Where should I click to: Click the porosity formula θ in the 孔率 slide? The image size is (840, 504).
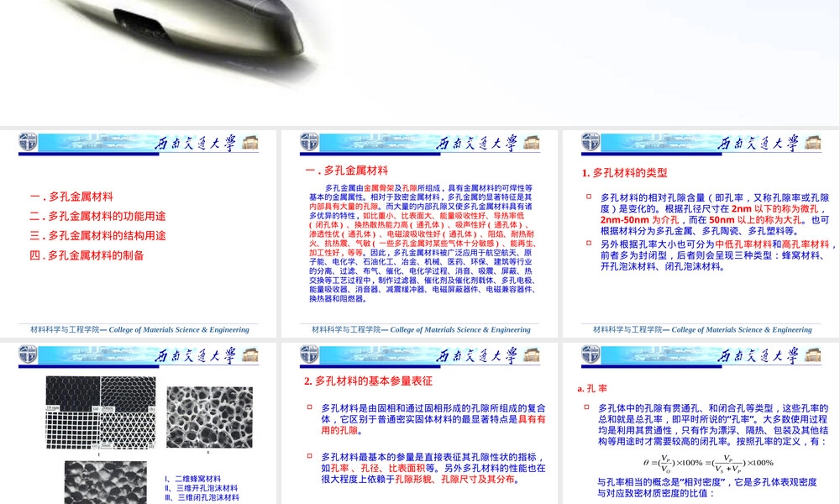(x=708, y=464)
